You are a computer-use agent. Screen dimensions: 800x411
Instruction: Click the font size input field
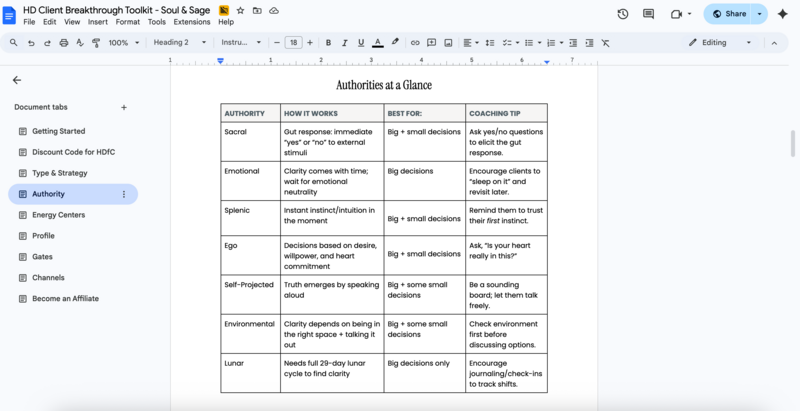coord(293,43)
